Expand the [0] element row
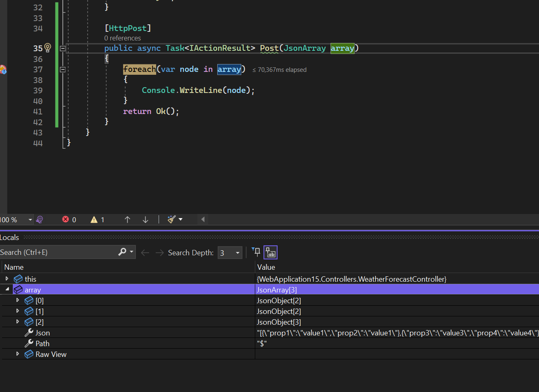The height and width of the screenshot is (392, 539). [18, 300]
